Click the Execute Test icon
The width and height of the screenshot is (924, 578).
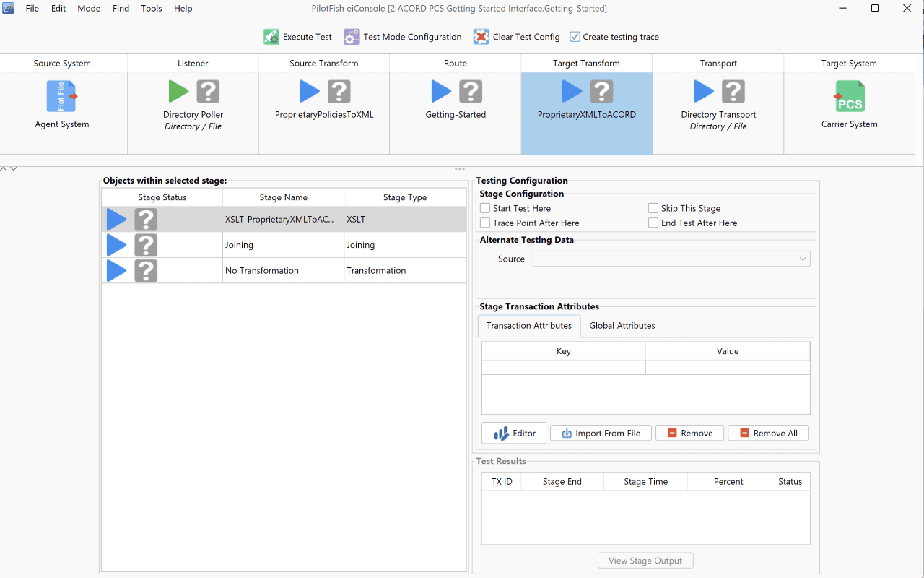tap(271, 37)
